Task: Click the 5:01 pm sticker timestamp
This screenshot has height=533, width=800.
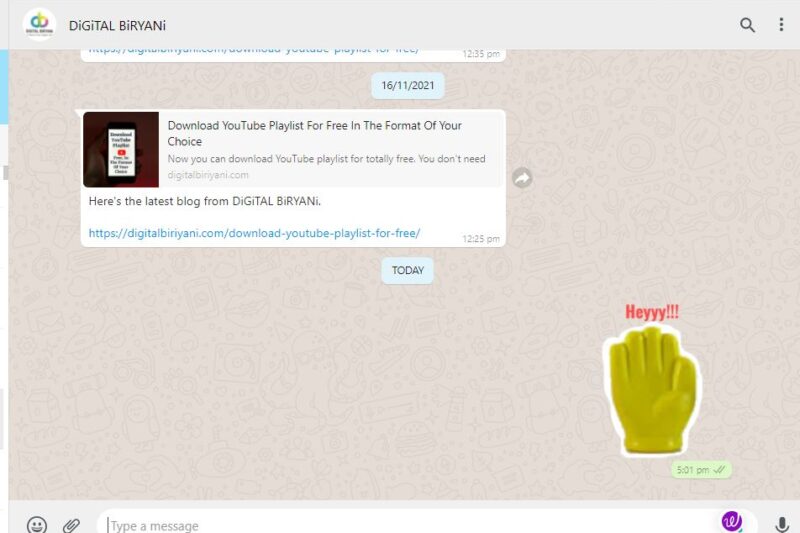Action: pos(692,470)
